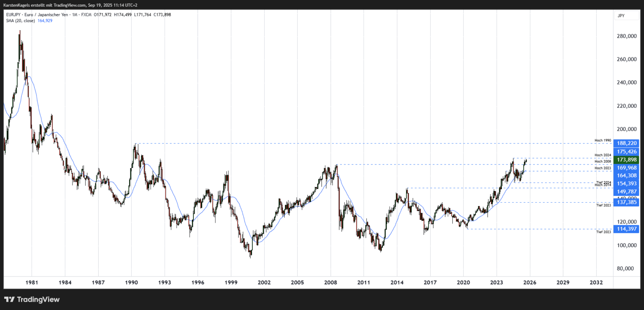
Task: Click the green 173,898 current price label
Action: pyautogui.click(x=626, y=159)
